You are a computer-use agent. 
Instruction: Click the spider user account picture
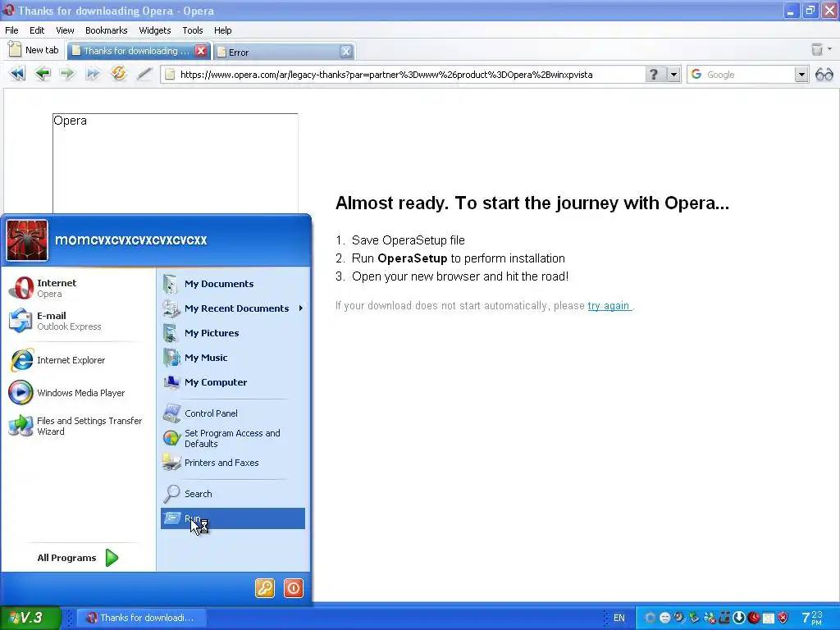[x=27, y=240]
